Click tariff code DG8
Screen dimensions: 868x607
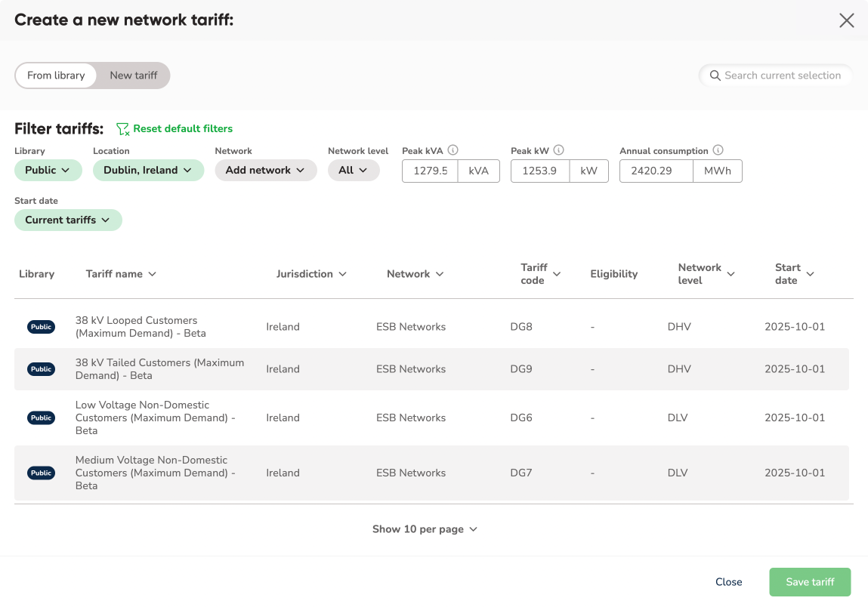tap(521, 327)
